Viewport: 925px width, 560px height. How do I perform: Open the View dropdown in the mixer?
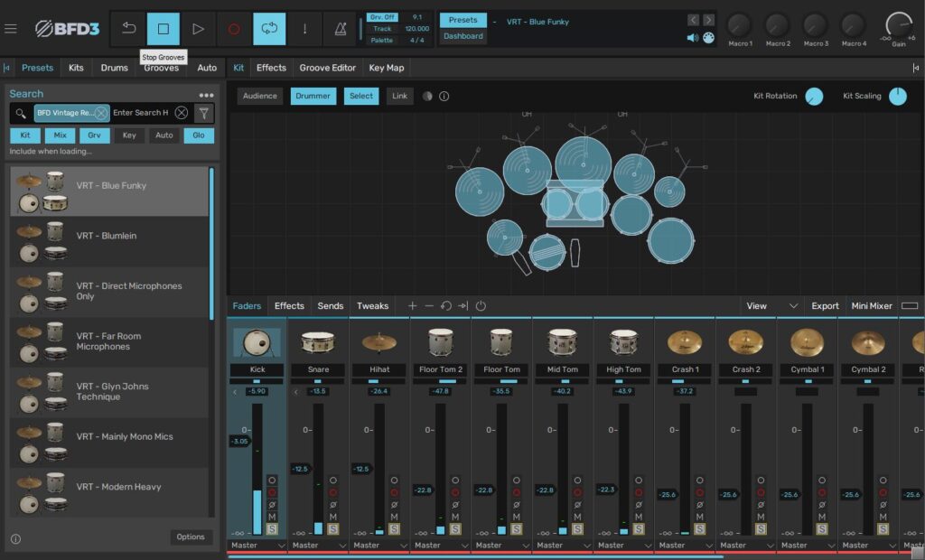pos(771,306)
